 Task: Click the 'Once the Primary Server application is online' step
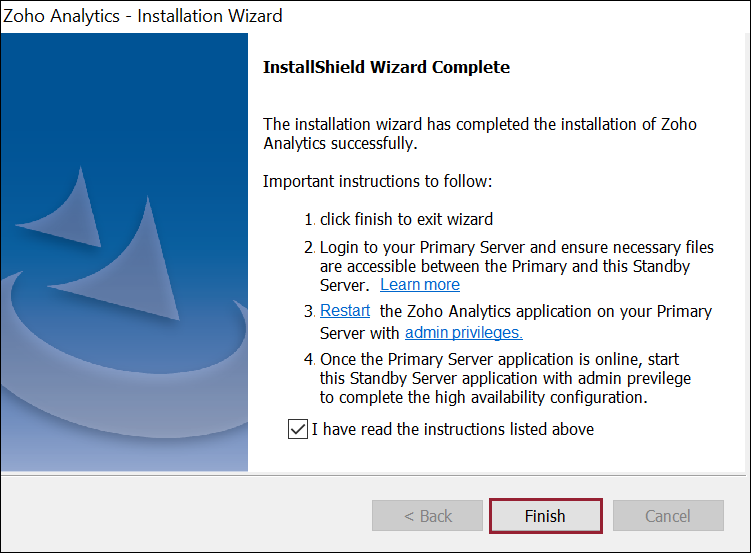click(505, 359)
